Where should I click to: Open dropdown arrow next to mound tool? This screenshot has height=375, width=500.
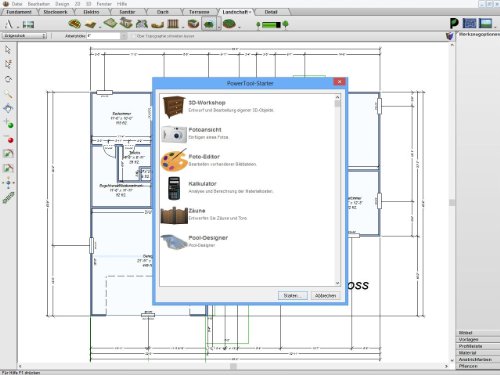[219, 25]
